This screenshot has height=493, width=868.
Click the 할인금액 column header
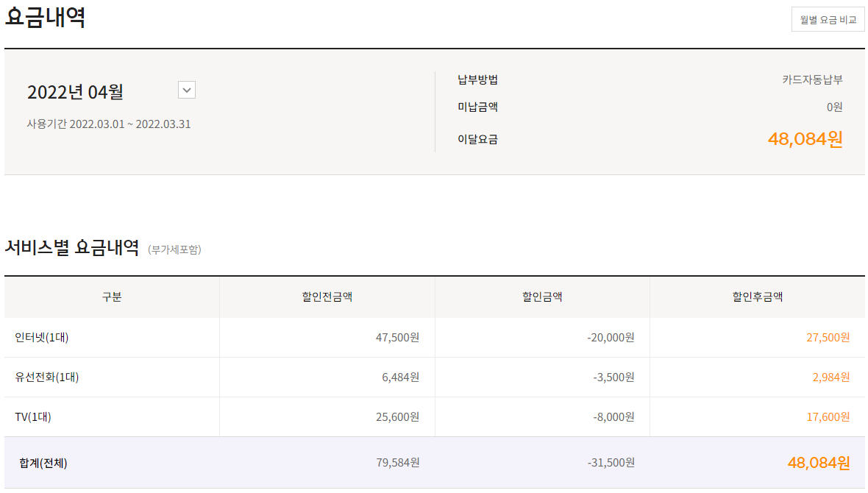(x=542, y=297)
